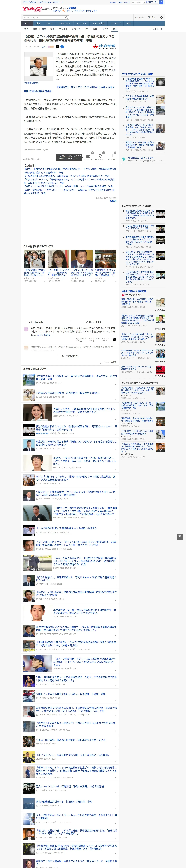The height and width of the screenshot is (868, 186).
Task: Open the Yahoo!ニュース オリジナル icon link
Action: pos(124,159)
